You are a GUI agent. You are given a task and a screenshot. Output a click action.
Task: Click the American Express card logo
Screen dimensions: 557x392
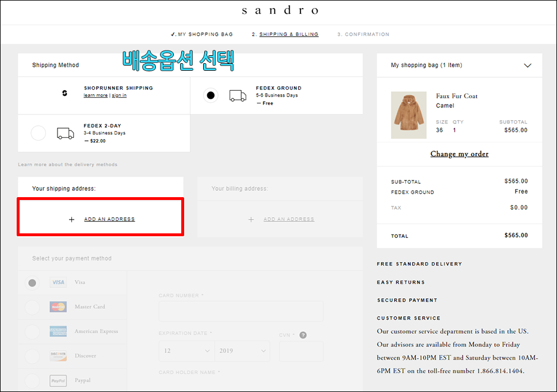point(58,332)
